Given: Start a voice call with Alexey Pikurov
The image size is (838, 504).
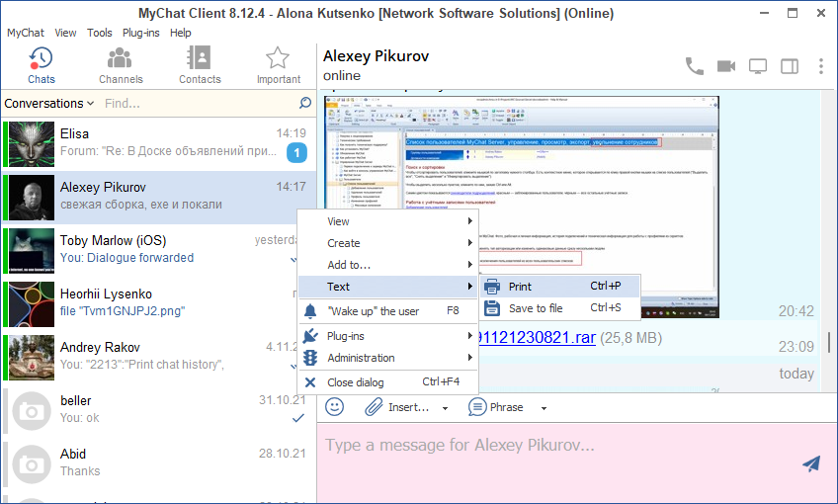Looking at the screenshot, I should (695, 66).
